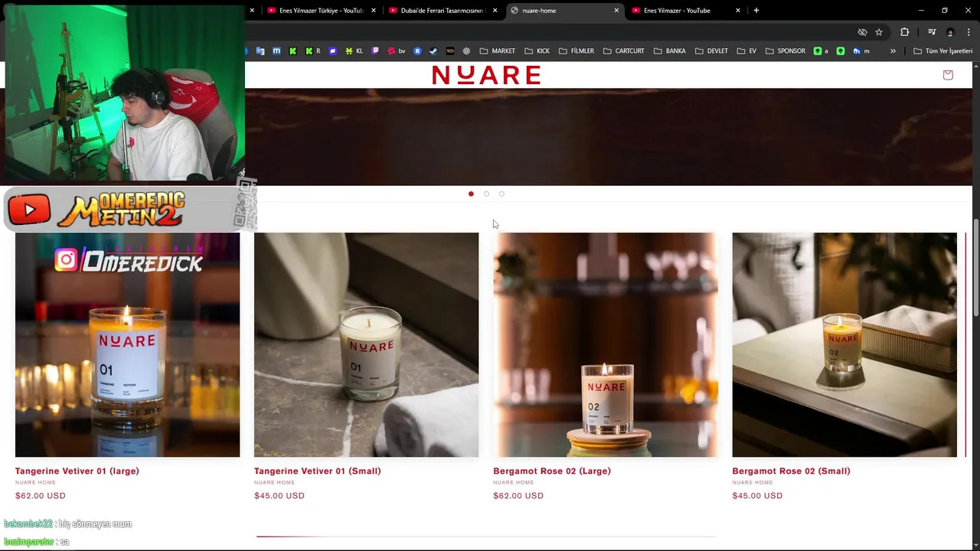Screen dimensions: 980x551
Task: Expand the KICK bookmarks folder
Action: click(537, 51)
